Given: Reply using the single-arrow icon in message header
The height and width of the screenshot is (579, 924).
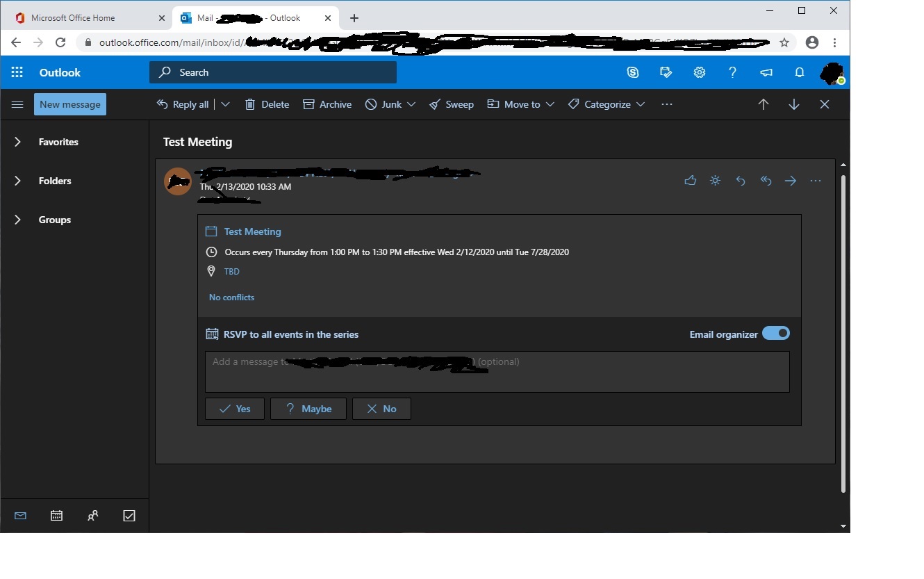Looking at the screenshot, I should [x=741, y=181].
